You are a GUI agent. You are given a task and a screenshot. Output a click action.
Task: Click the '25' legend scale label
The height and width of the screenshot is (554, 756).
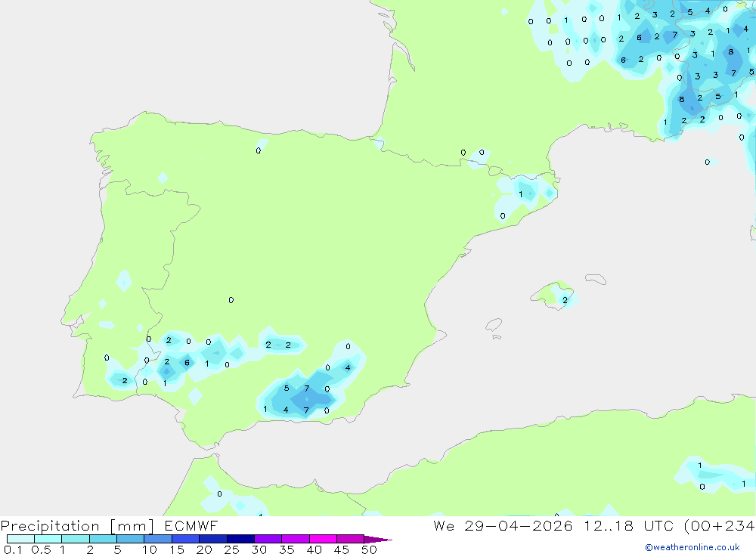pos(231,549)
